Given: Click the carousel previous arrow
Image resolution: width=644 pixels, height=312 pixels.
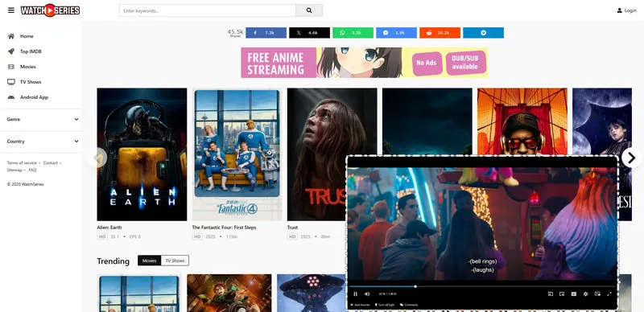Looking at the screenshot, I should coord(97,158).
